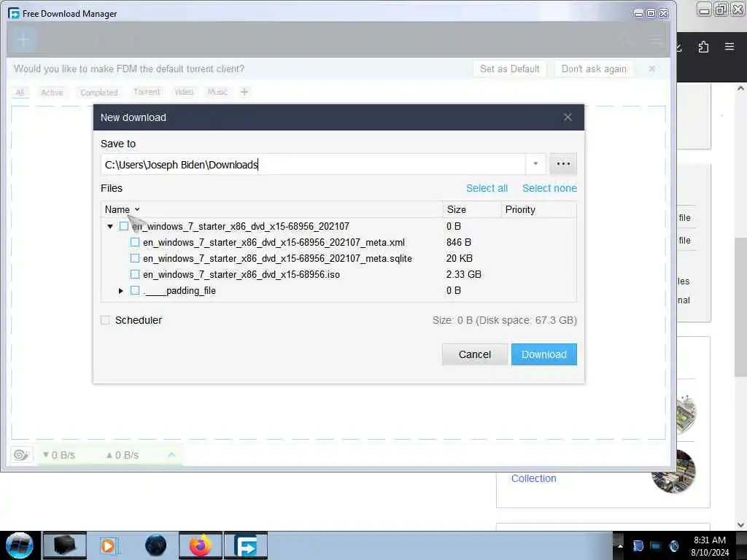Close the New download dialog

click(x=568, y=117)
